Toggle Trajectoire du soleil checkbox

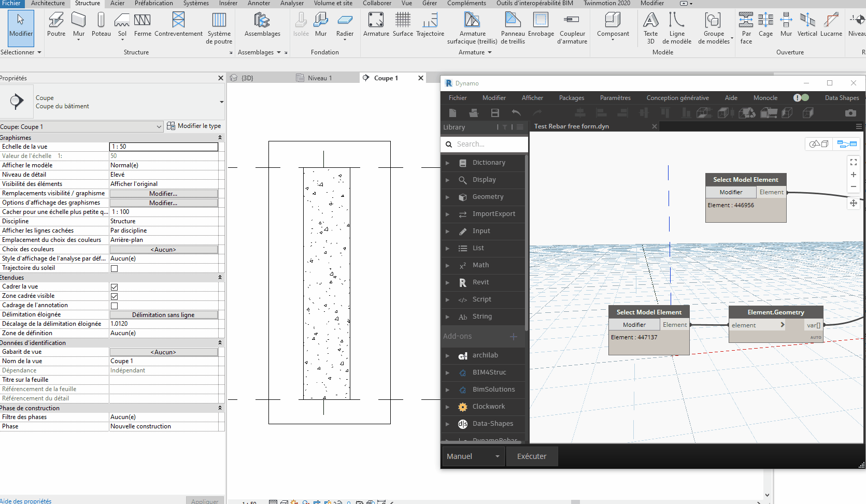[x=114, y=268]
